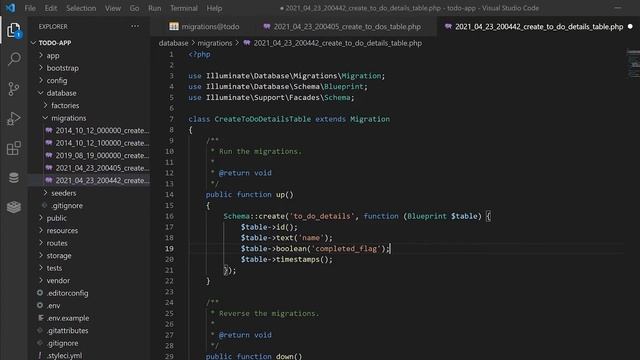The width and height of the screenshot is (640, 360).
Task: Click the 'completed_flag' string in code
Action: click(x=346, y=249)
